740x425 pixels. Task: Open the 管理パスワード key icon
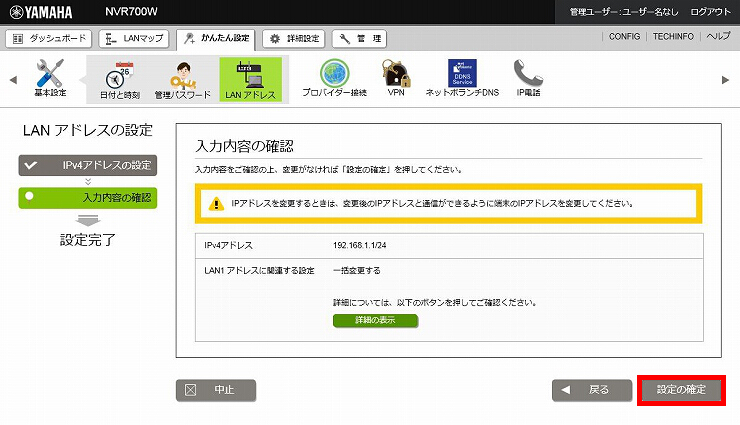pyautogui.click(x=182, y=80)
